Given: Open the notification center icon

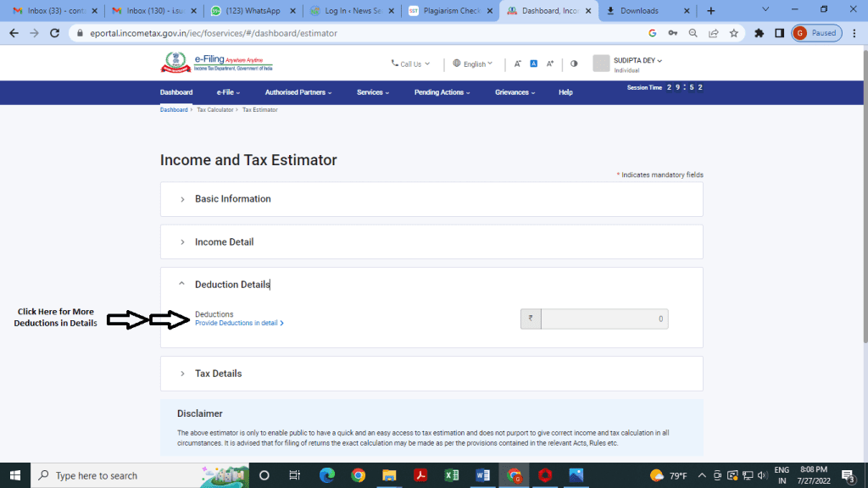Looking at the screenshot, I should pos(849,476).
